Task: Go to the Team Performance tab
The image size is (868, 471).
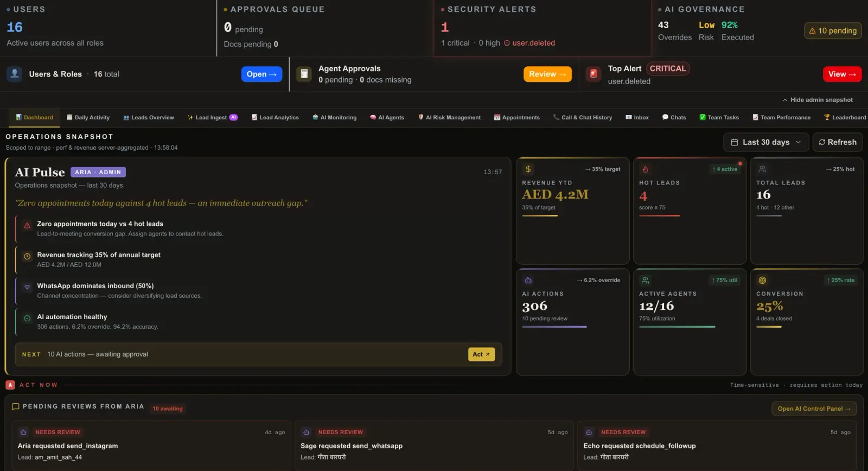Action: coord(781,117)
